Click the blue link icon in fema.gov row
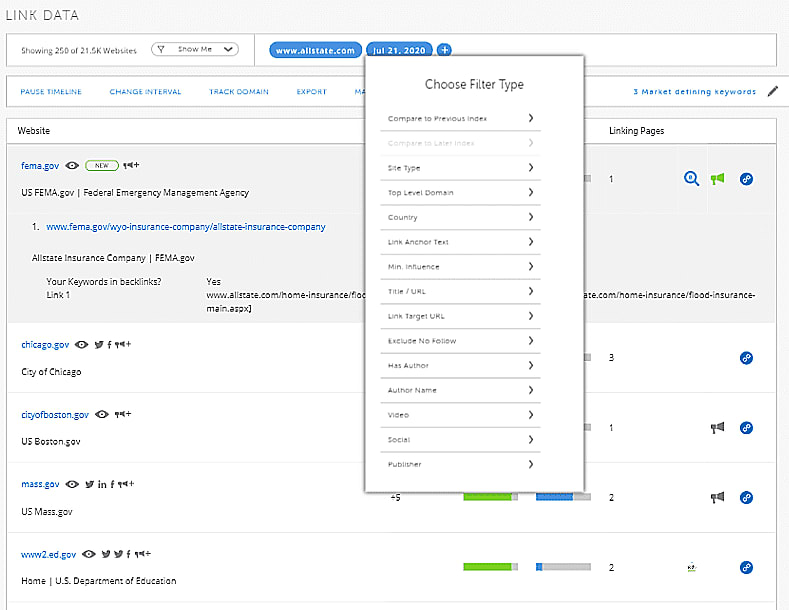Image resolution: width=789 pixels, height=610 pixels. (746, 179)
